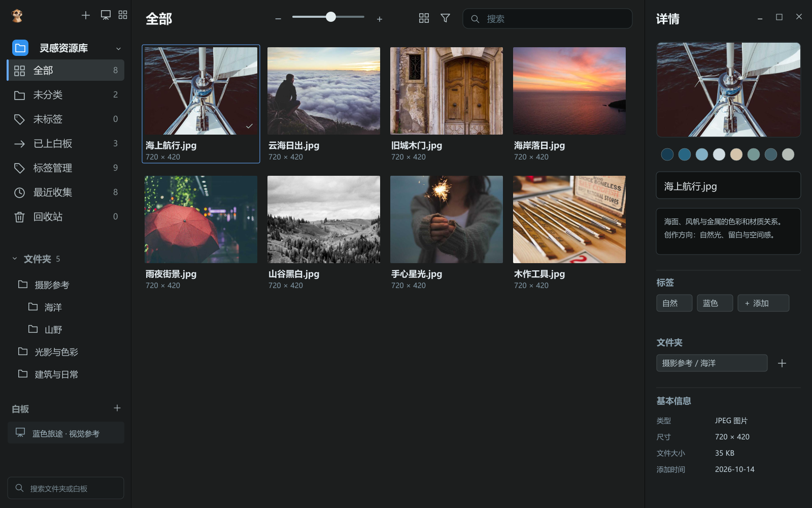The width and height of the screenshot is (812, 508).
Task: Click the 灵感资源库 library folder icon
Action: click(x=20, y=48)
